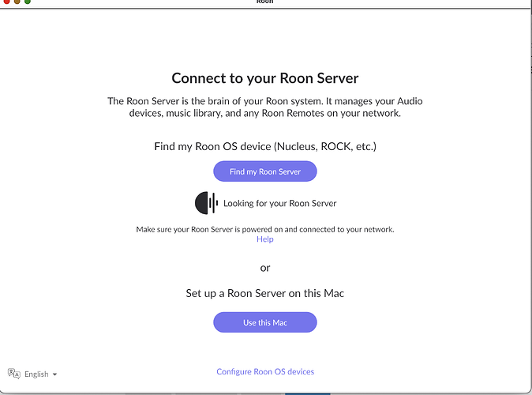Screen dimensions: 532x395
Task: Click the yellow minimize window button
Action: [17, 2]
